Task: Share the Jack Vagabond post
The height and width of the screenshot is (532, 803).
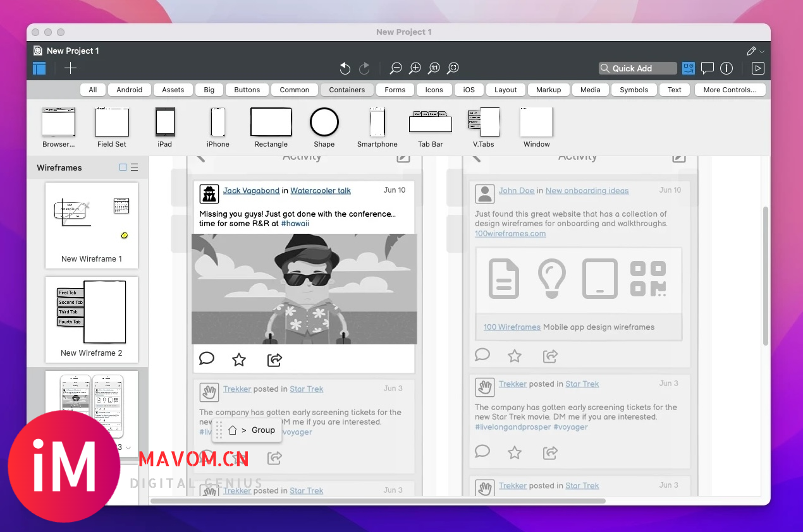Action: 274,360
